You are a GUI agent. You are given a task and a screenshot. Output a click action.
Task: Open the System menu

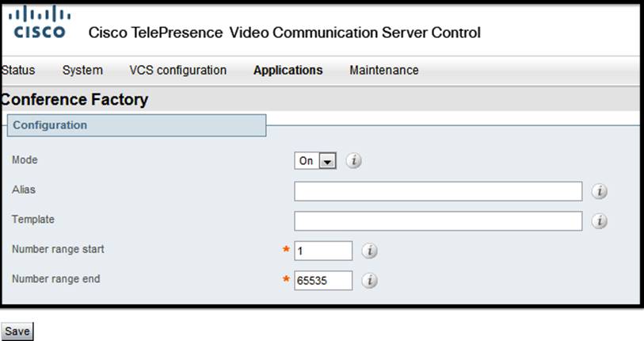coord(82,71)
